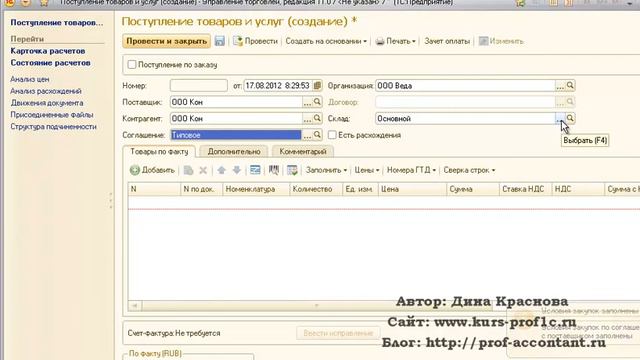Click the ellipsis select button for Организация
This screenshot has height=360, width=640.
(560, 86)
